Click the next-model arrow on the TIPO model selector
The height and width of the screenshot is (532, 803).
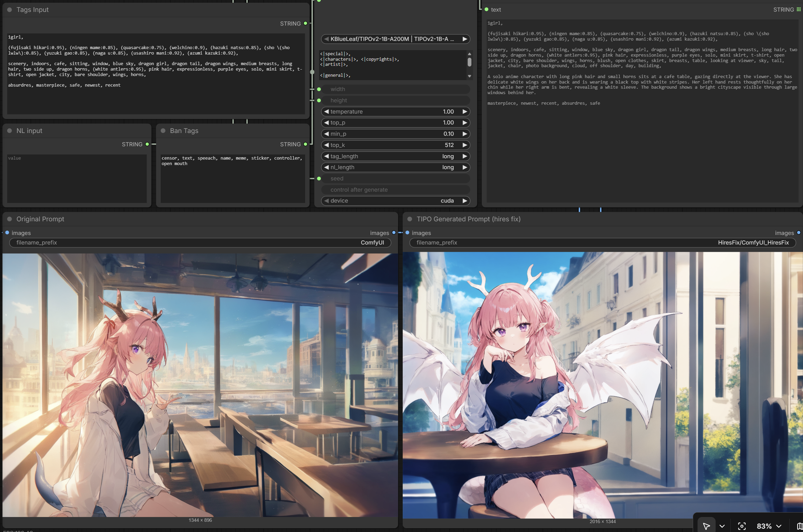pyautogui.click(x=464, y=39)
